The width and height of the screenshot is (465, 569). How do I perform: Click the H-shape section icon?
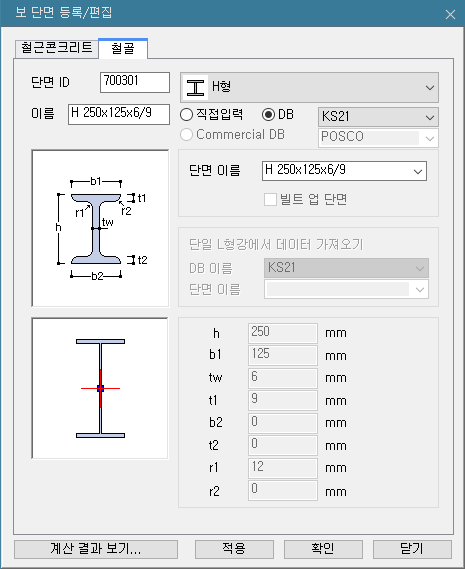[195, 87]
